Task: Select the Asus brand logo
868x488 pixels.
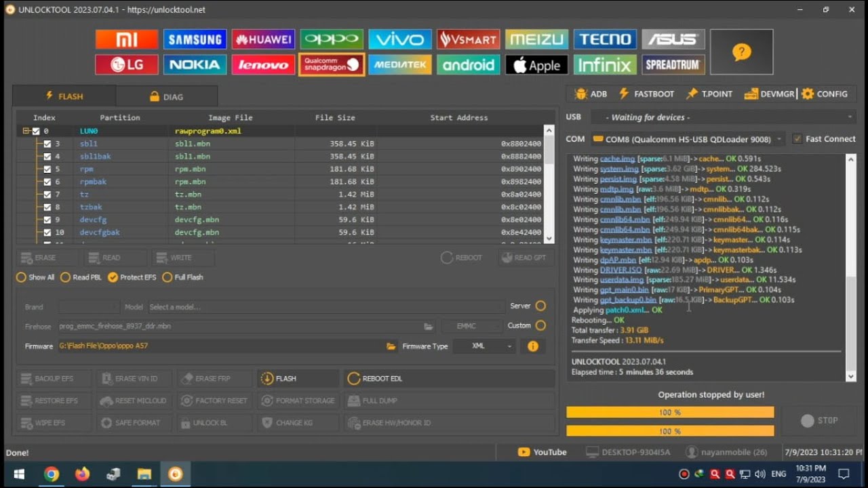Action: [673, 39]
